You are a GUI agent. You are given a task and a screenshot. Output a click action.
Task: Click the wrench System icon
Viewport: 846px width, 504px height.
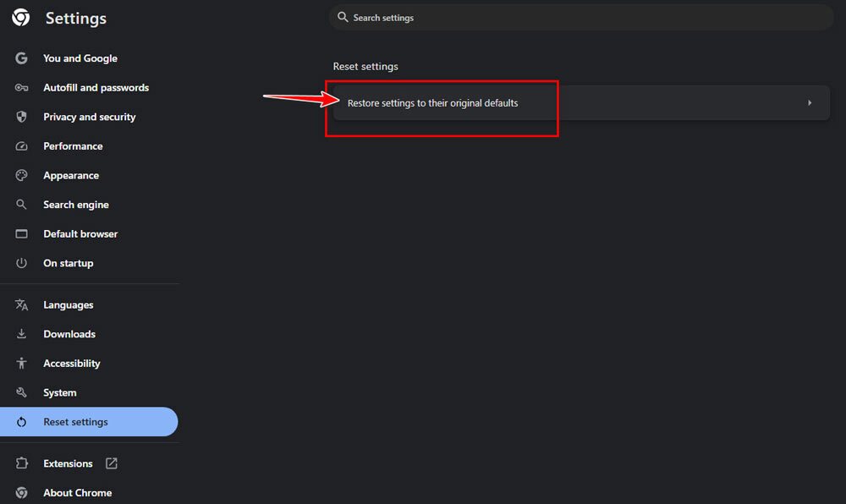click(21, 392)
